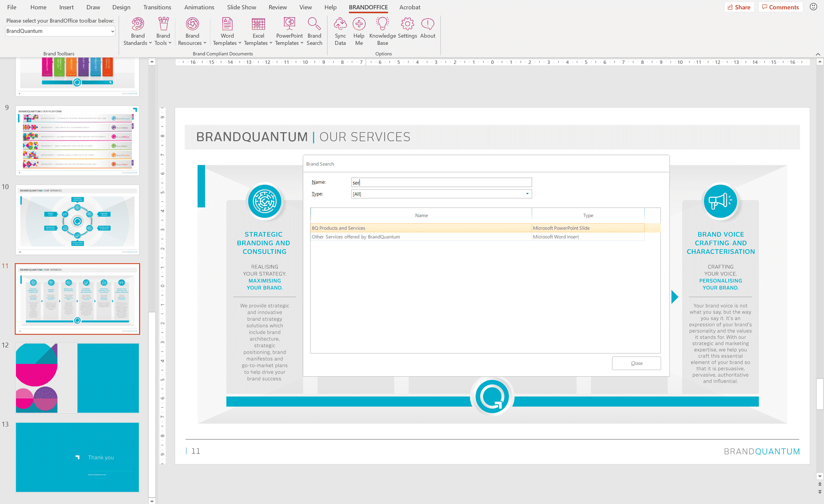Image resolution: width=824 pixels, height=504 pixels.
Task: Expand the BrandQuantum toolbar dropdown
Action: 112,31
